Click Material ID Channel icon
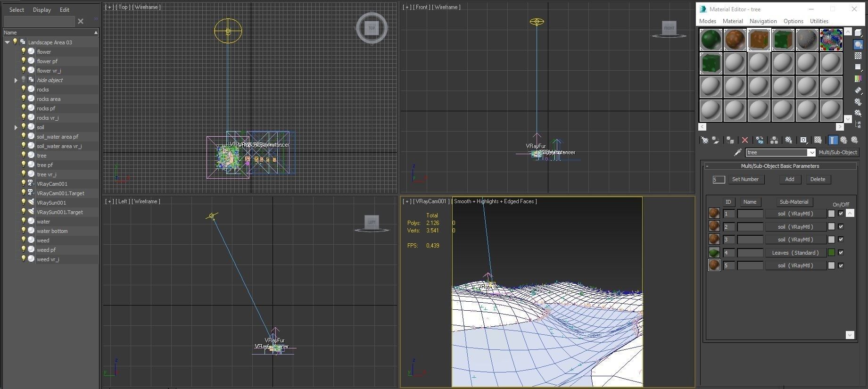 803,140
